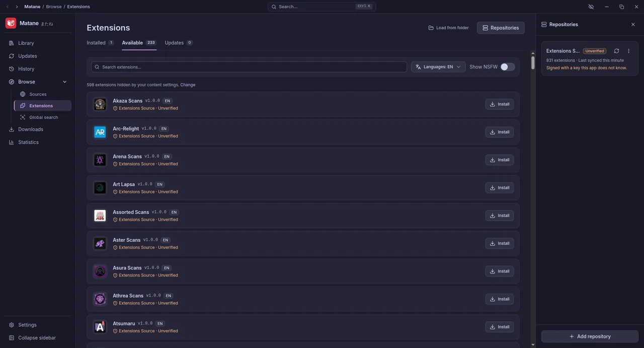Click the Akaza Scans icon
This screenshot has width=644, height=348.
click(x=100, y=104)
